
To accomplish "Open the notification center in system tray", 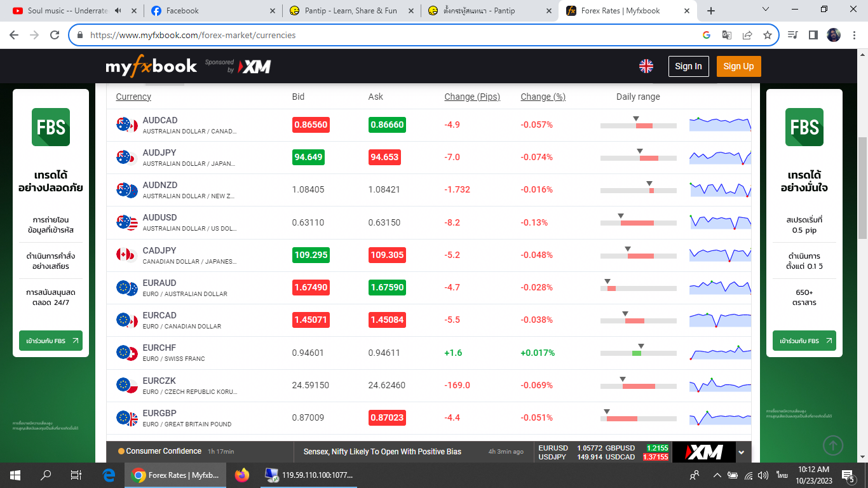I will click(x=848, y=475).
